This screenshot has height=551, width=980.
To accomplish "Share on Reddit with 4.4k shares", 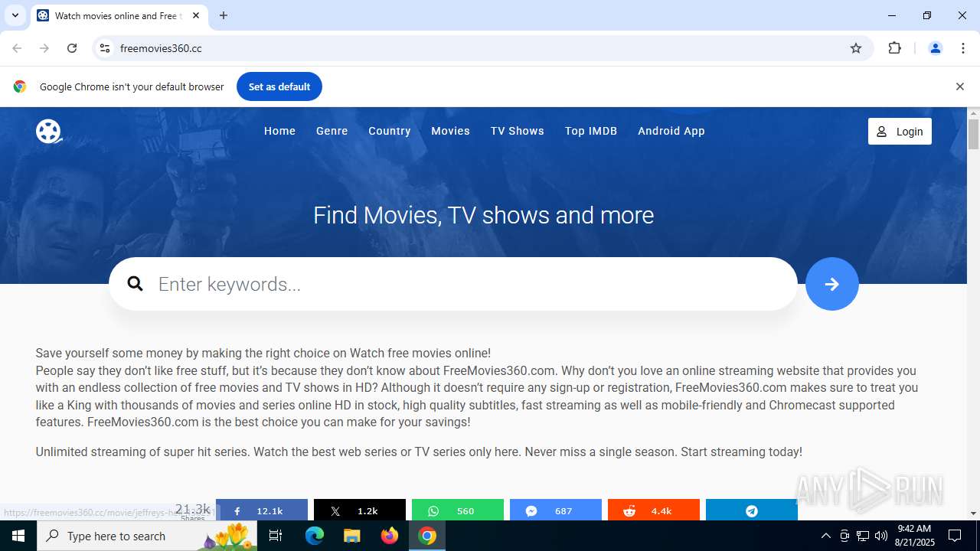I will pos(654,510).
